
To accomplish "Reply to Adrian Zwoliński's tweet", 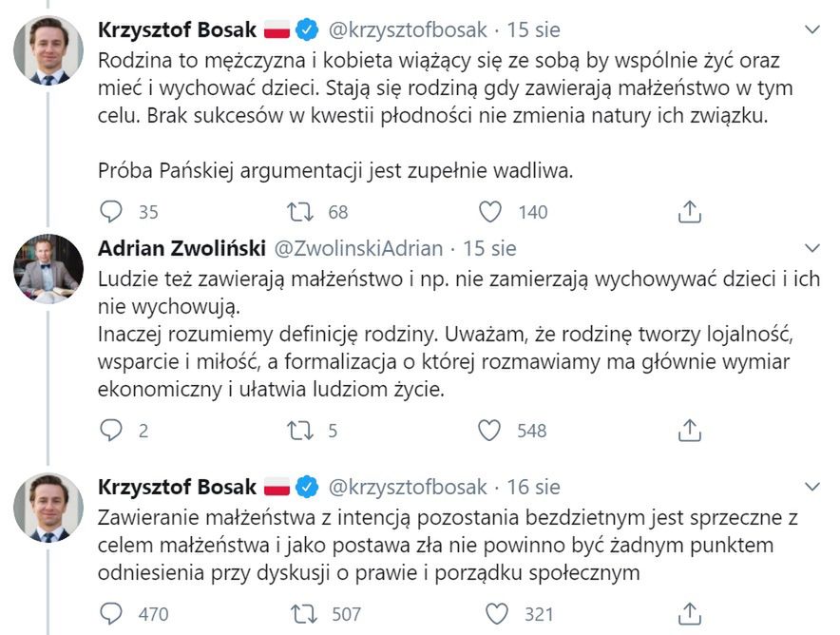I will (x=113, y=431).
